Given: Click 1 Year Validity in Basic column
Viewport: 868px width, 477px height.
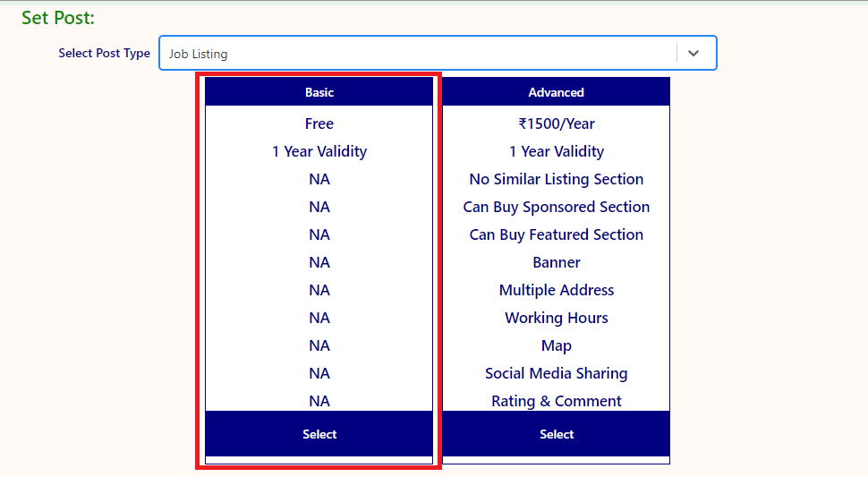Looking at the screenshot, I should (x=319, y=151).
